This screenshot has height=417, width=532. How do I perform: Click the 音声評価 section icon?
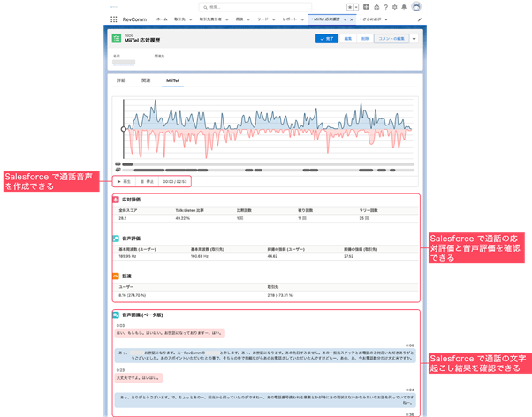pos(116,239)
